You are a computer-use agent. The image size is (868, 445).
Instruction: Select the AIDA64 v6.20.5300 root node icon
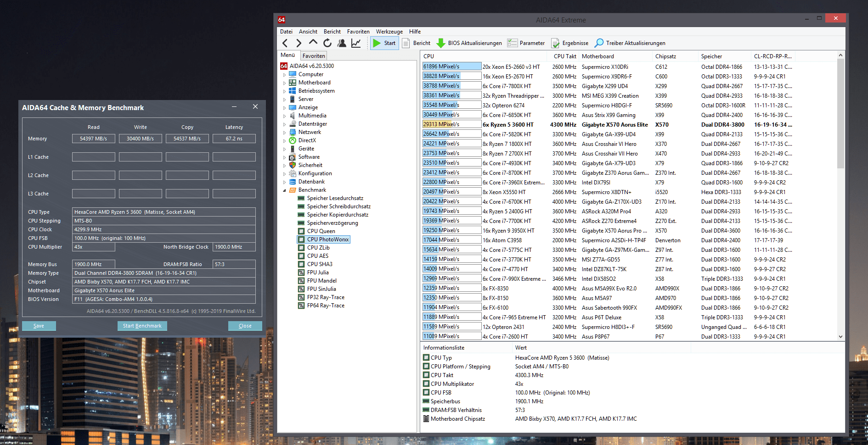click(284, 66)
